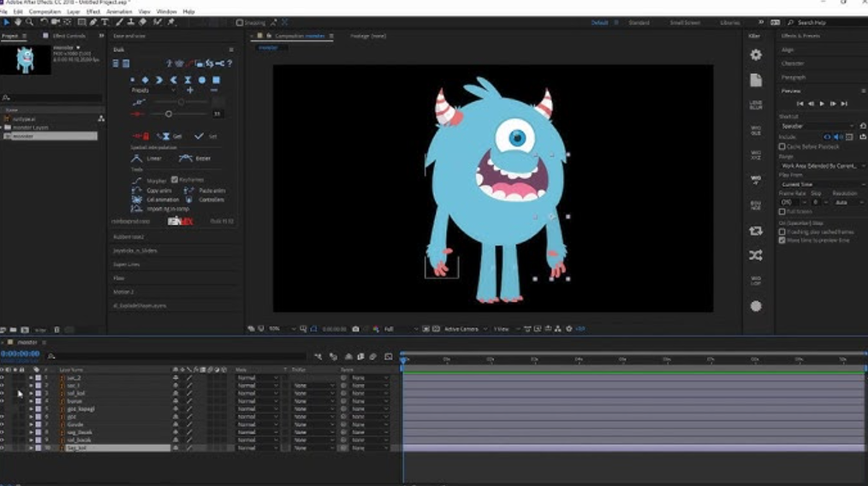
Task: Click the LENS BLUR button in the Killer panel
Action: [x=756, y=104]
